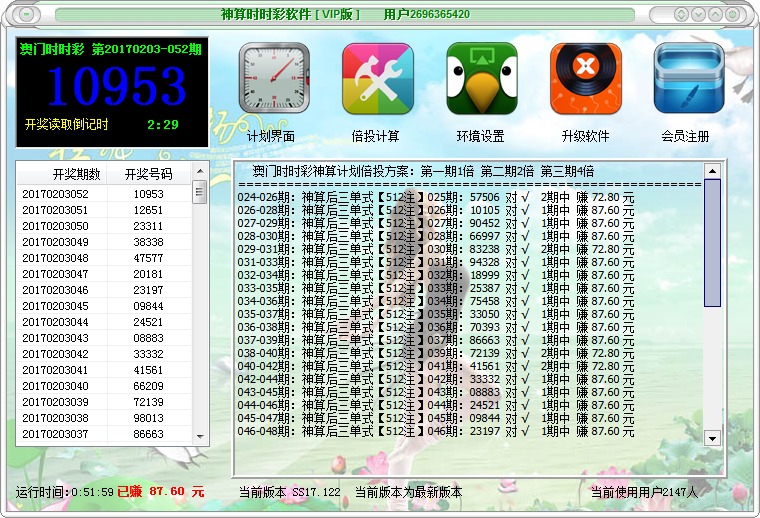
Task: Click the 倍投方案 header line in plan panel
Action: coord(423,171)
